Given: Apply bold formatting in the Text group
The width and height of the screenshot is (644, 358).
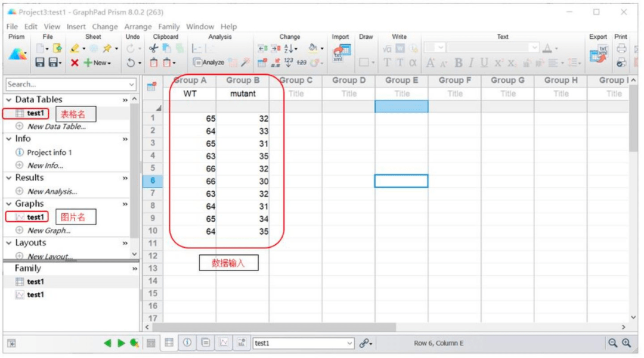Looking at the screenshot, I should (x=459, y=62).
